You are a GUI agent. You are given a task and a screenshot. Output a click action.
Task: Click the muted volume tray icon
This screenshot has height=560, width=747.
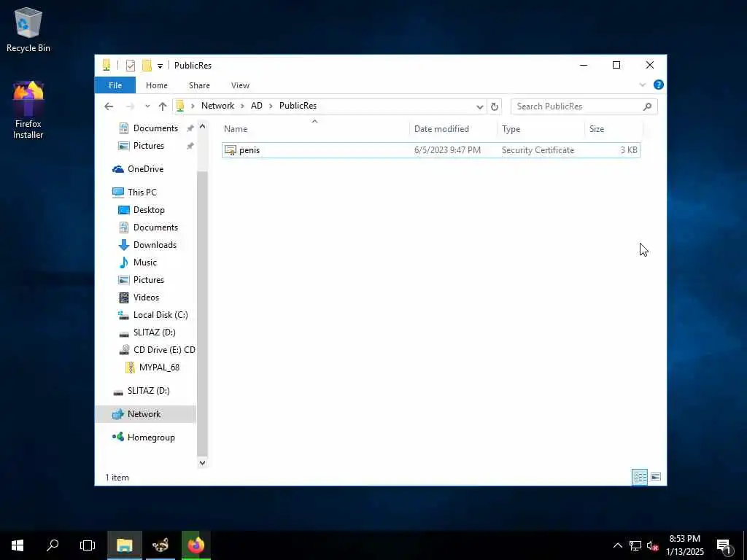pyautogui.click(x=652, y=545)
